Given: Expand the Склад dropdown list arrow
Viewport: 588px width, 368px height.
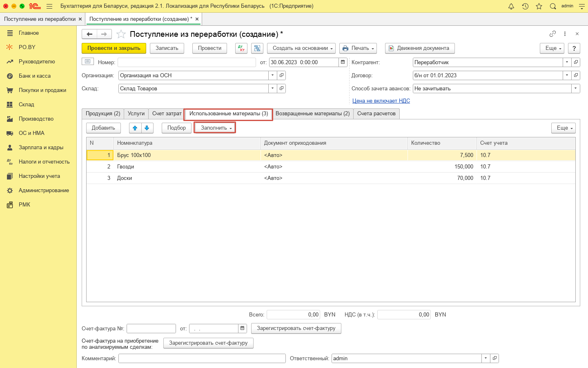Looking at the screenshot, I should pyautogui.click(x=273, y=88).
